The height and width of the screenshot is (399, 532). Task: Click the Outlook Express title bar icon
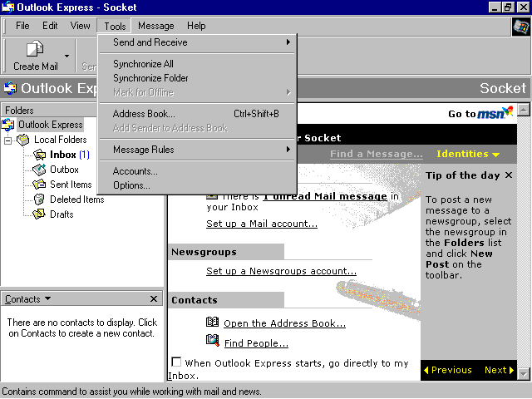point(7,7)
